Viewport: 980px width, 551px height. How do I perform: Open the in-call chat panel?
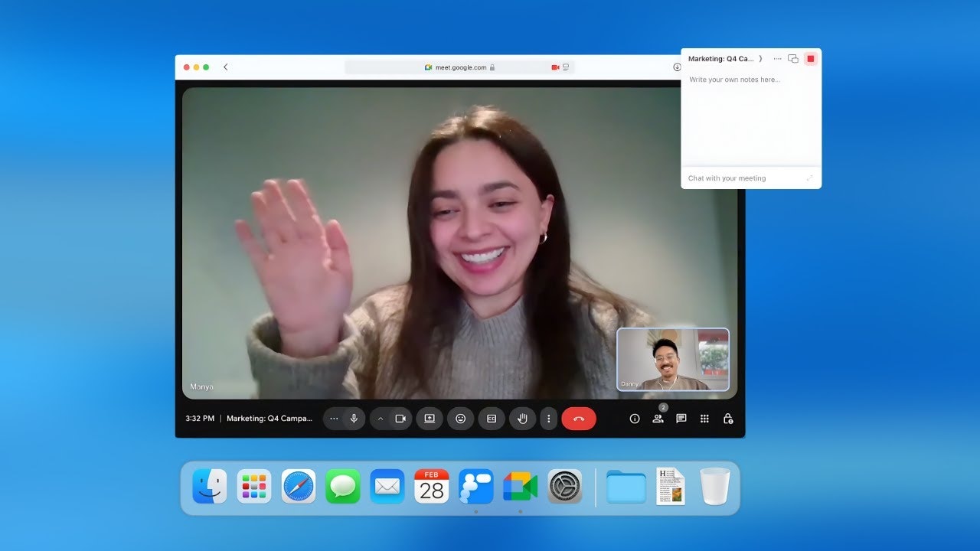[681, 419]
